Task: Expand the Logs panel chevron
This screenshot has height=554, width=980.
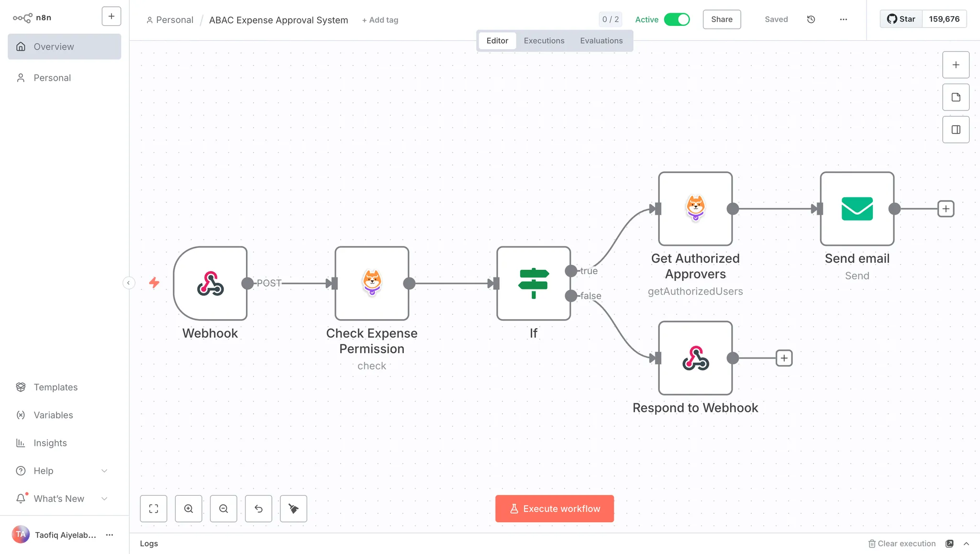Action: [x=966, y=543]
